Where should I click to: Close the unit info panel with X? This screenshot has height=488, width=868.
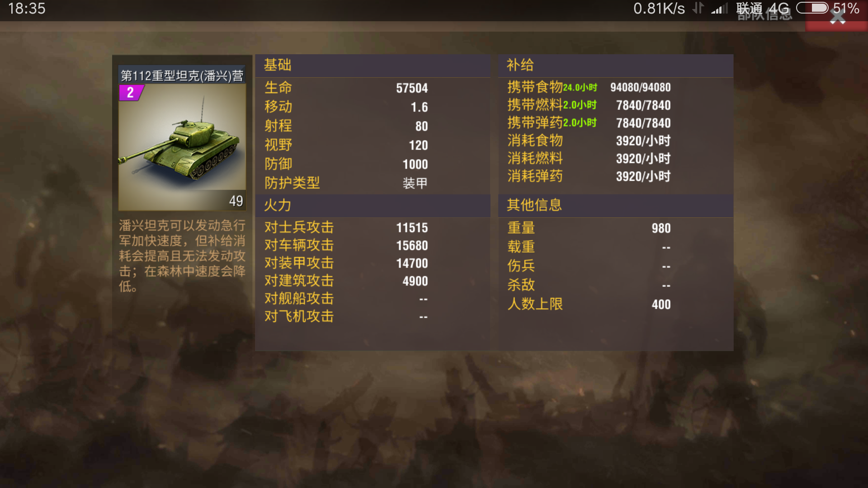point(837,18)
